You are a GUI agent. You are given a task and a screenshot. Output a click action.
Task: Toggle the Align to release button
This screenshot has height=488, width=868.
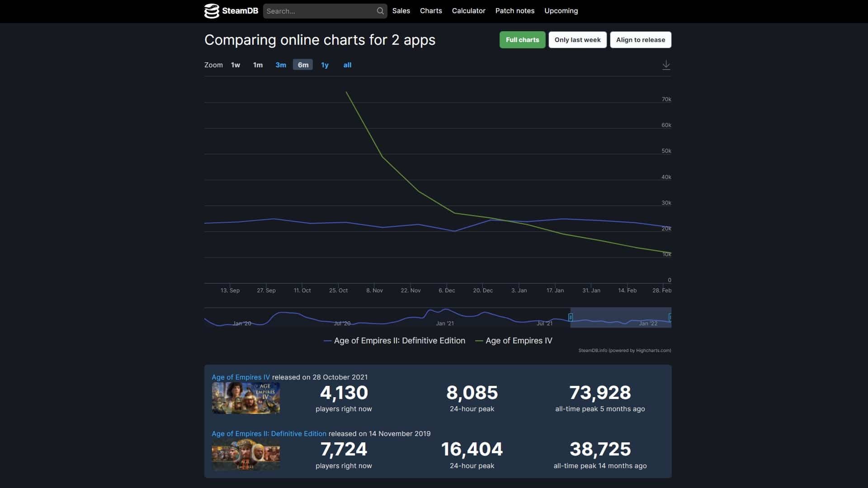pyautogui.click(x=640, y=40)
